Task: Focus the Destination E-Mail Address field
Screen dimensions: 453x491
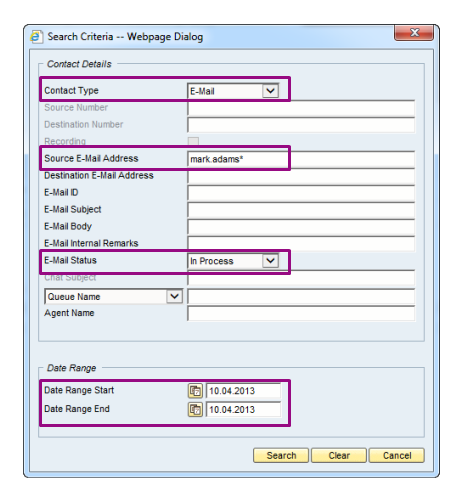Action: [301, 176]
